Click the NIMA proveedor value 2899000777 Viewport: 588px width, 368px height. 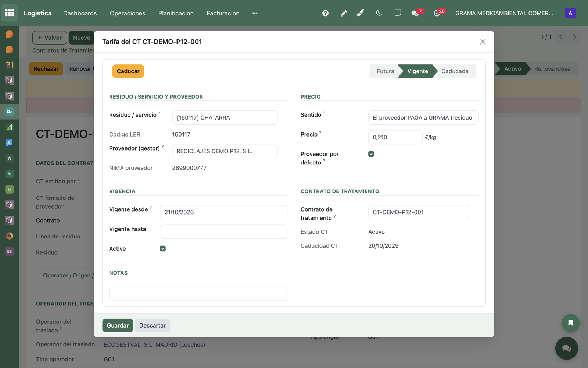(189, 168)
